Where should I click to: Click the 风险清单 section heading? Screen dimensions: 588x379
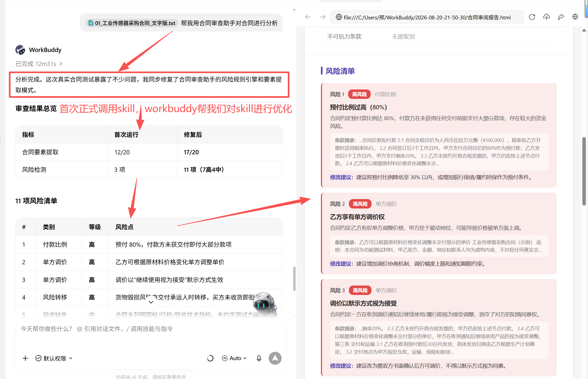tap(340, 71)
